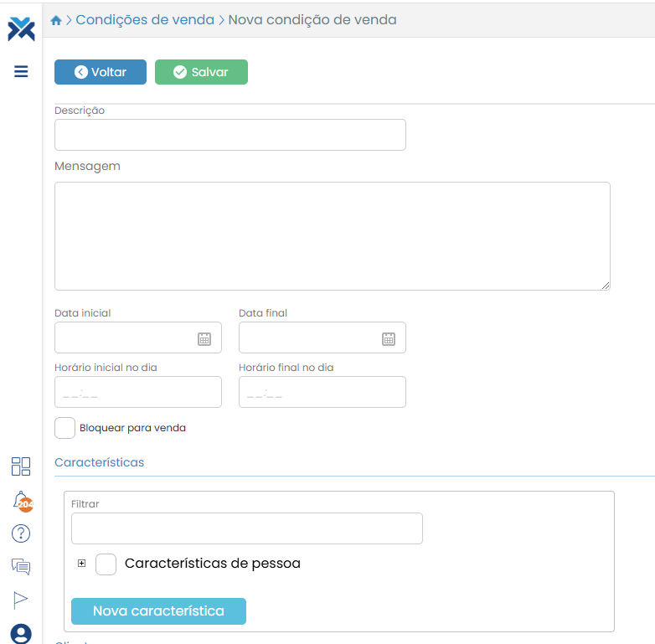Open notifications bell icon
655x644 pixels.
click(x=21, y=501)
